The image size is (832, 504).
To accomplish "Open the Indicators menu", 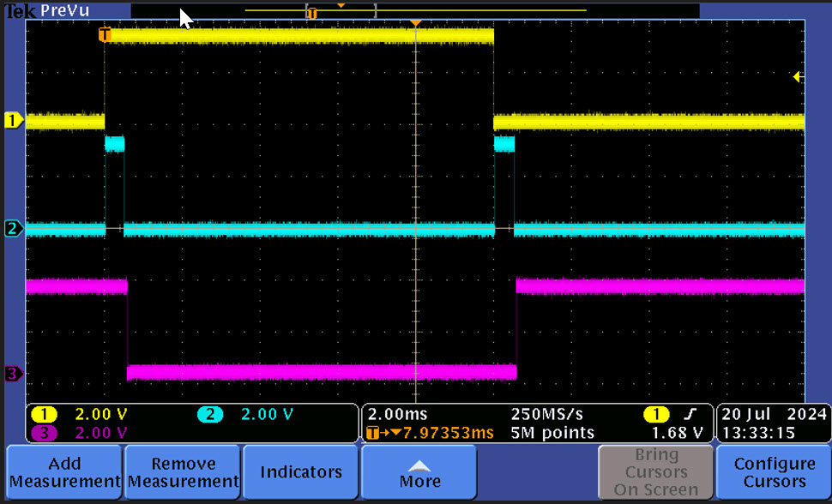I will coord(300,472).
